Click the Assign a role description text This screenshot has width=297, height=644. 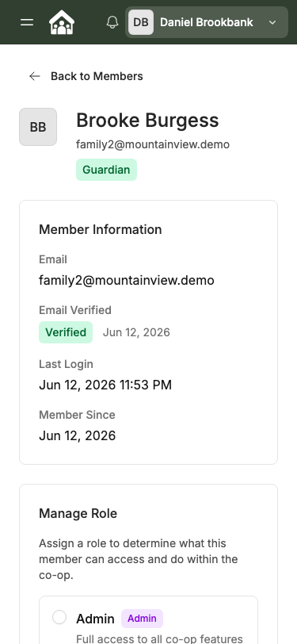(x=139, y=559)
